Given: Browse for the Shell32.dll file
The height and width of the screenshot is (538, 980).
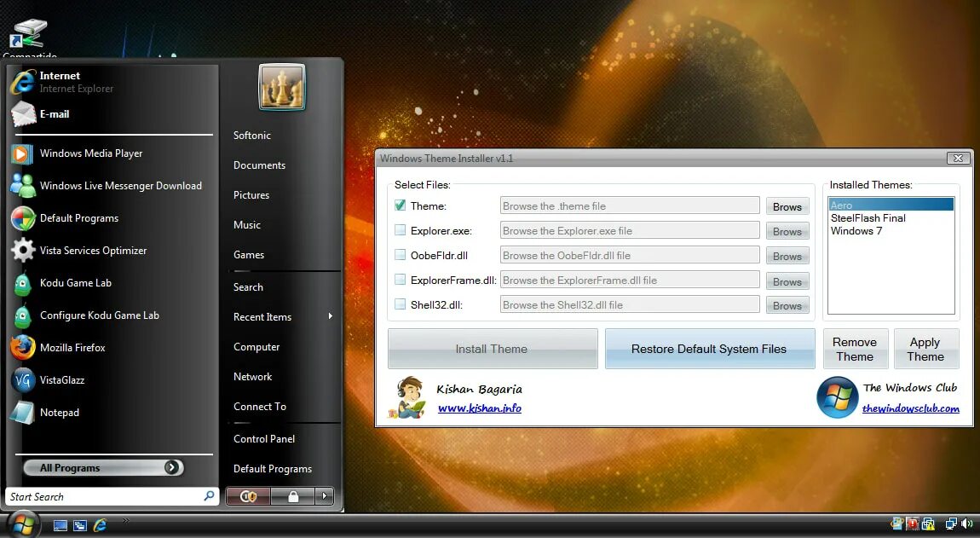Looking at the screenshot, I should [787, 305].
